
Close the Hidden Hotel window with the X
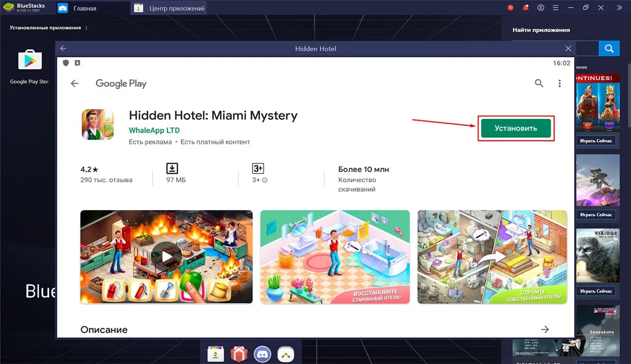[x=568, y=49]
